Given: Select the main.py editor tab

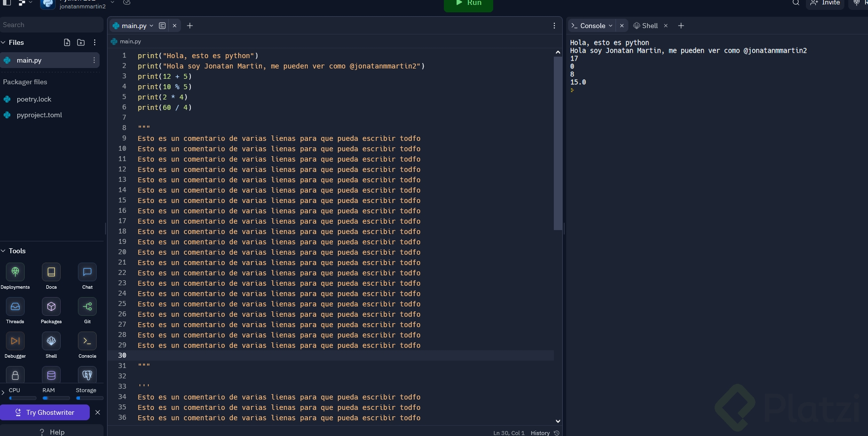Looking at the screenshot, I should tap(134, 26).
